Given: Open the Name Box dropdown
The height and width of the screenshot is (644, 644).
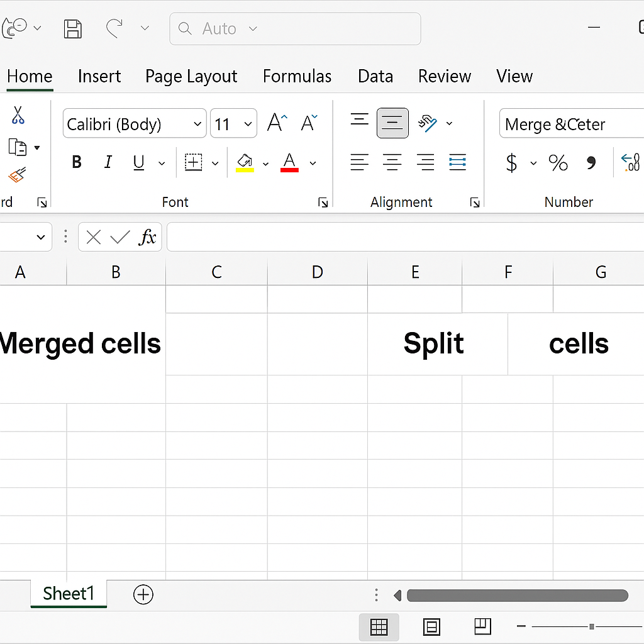Looking at the screenshot, I should click(40, 237).
